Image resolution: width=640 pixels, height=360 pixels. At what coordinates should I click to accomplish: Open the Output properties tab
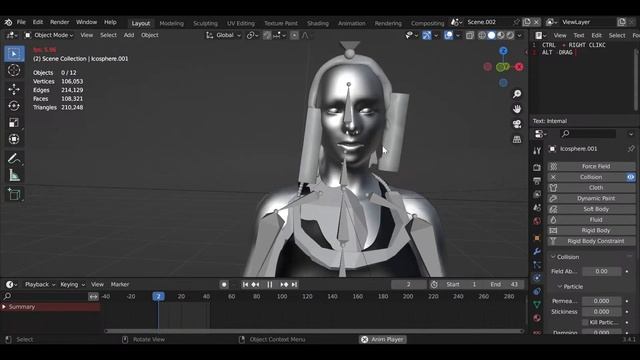(x=537, y=181)
